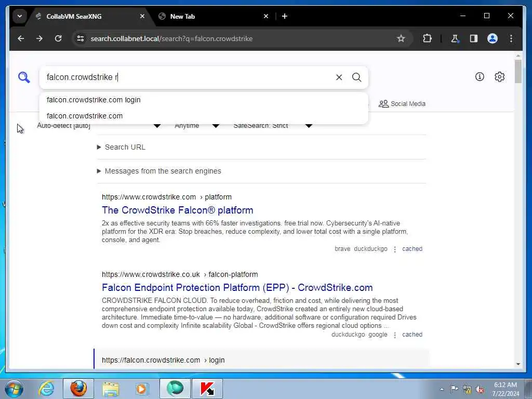Open more options dots beside duckduckgo google
Screen dimensions: 532x399
pyautogui.click(x=395, y=335)
